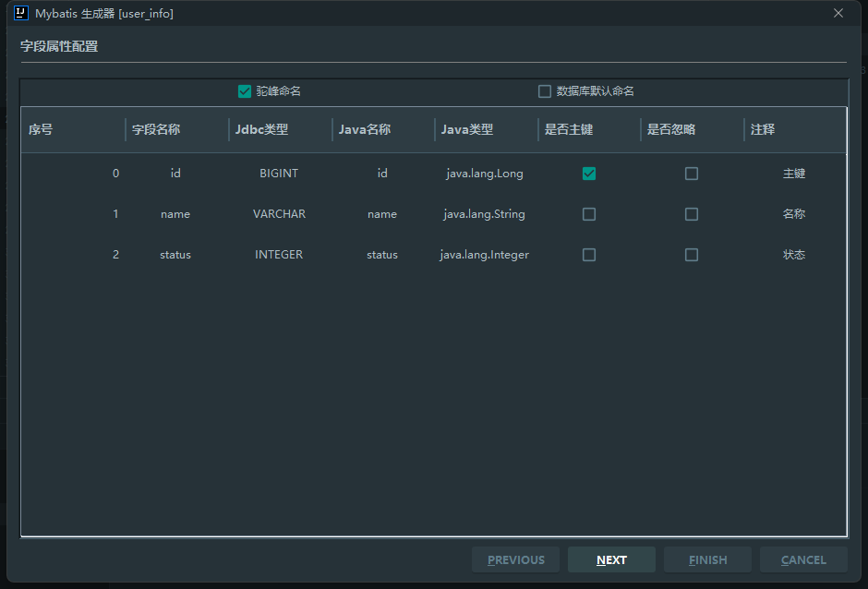Click the name cell in Java名称 column
Screen dimensions: 868x589
(382, 214)
